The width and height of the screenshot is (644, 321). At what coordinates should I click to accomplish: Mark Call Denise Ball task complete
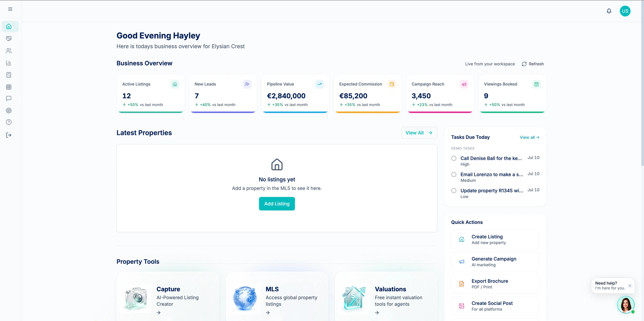(454, 158)
